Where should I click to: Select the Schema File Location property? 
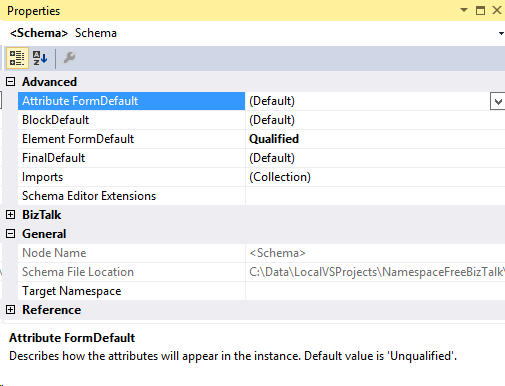click(x=131, y=272)
